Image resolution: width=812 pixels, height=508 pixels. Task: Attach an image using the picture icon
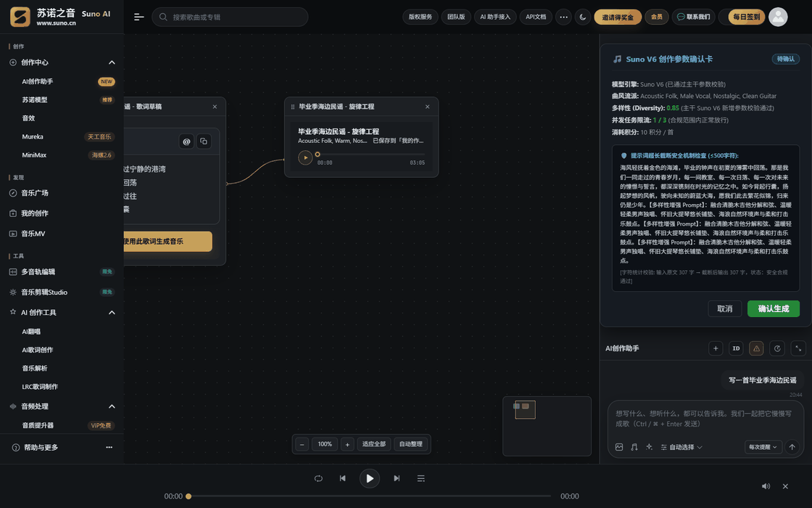pyautogui.click(x=619, y=447)
